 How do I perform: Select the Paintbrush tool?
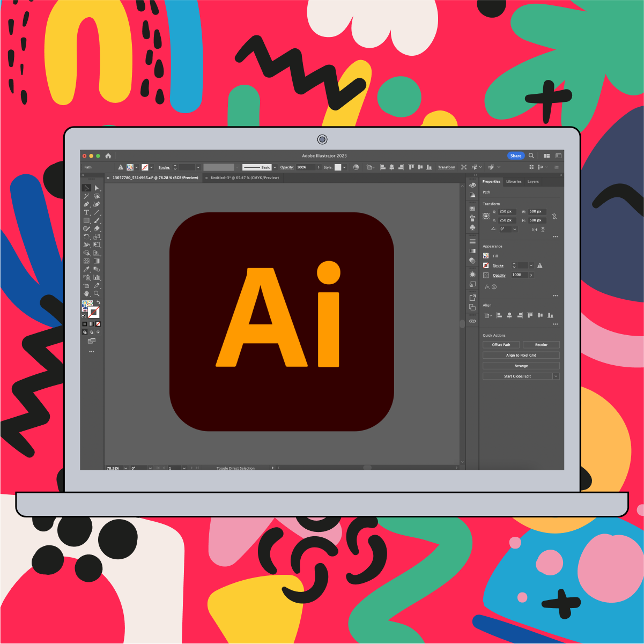click(x=97, y=220)
